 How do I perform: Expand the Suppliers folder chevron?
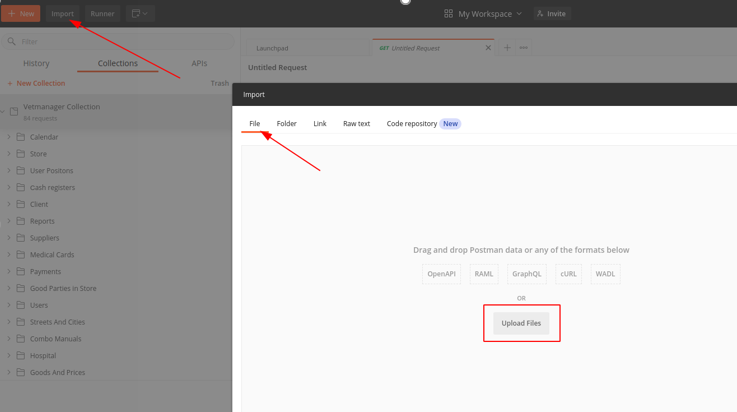[9, 238]
